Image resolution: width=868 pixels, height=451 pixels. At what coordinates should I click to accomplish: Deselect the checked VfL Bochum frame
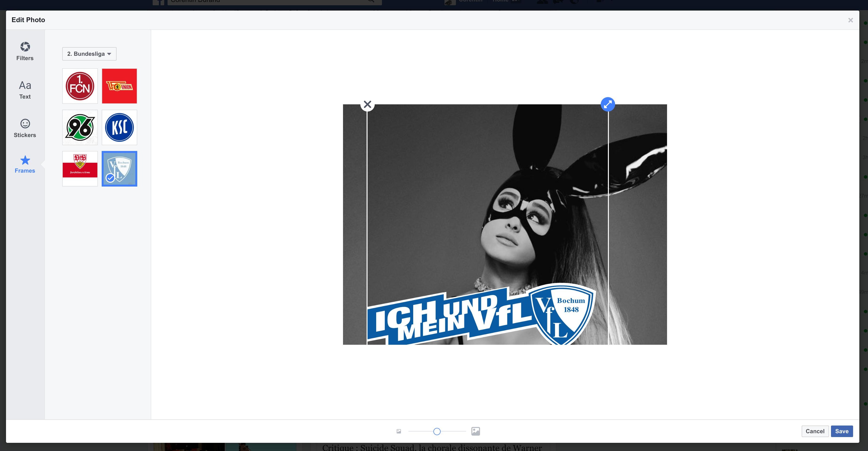(x=119, y=169)
